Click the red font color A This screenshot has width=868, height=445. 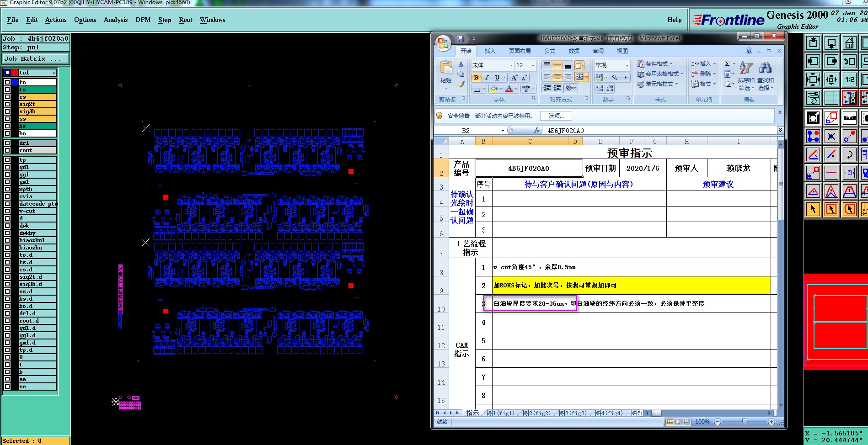point(509,89)
